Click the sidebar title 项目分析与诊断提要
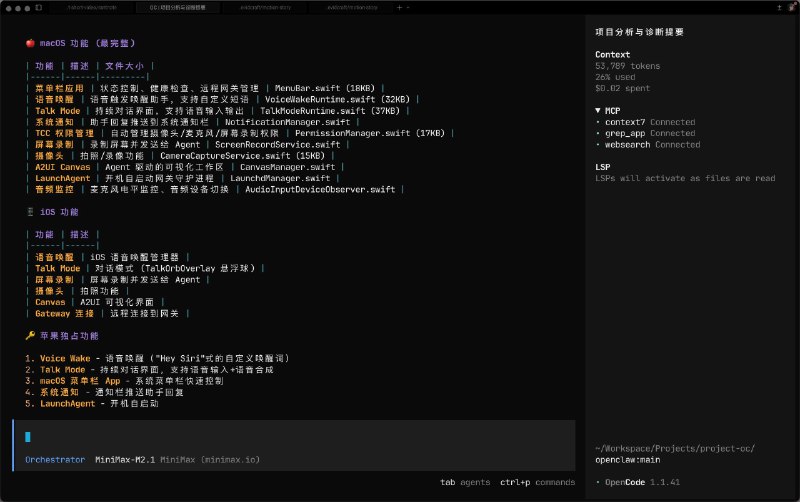The width and height of the screenshot is (800, 502). [x=639, y=32]
